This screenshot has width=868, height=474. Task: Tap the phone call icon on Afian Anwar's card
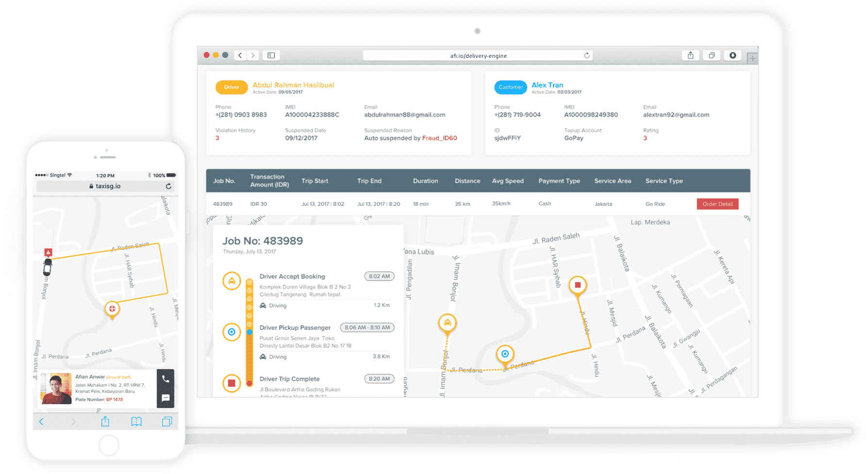pos(166,378)
